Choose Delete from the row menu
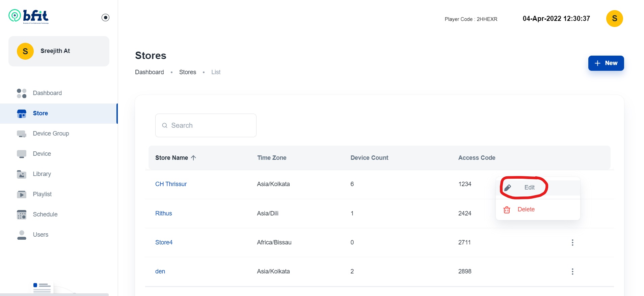644x296 pixels. point(538,210)
